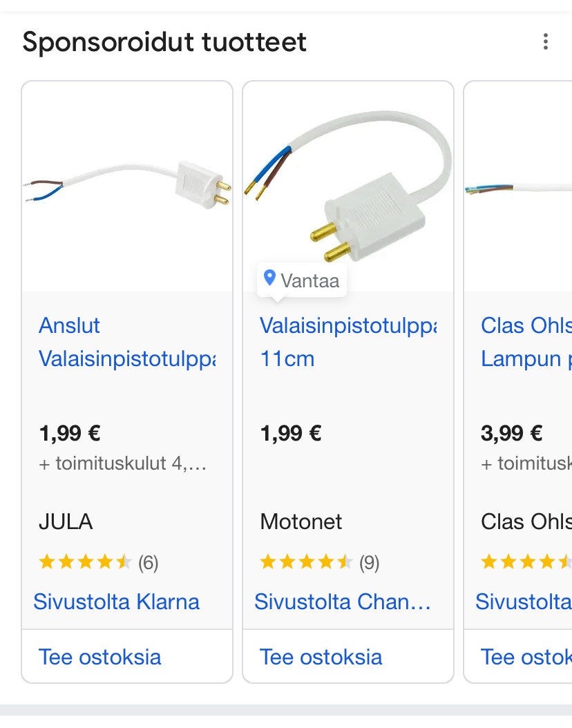Click Tee ostoksia under Motonet product
Image resolution: width=572 pixels, height=728 pixels.
[321, 656]
